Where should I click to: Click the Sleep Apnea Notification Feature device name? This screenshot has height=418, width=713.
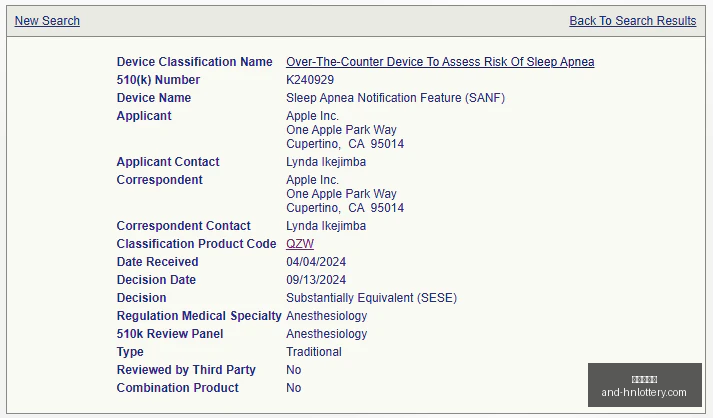396,98
